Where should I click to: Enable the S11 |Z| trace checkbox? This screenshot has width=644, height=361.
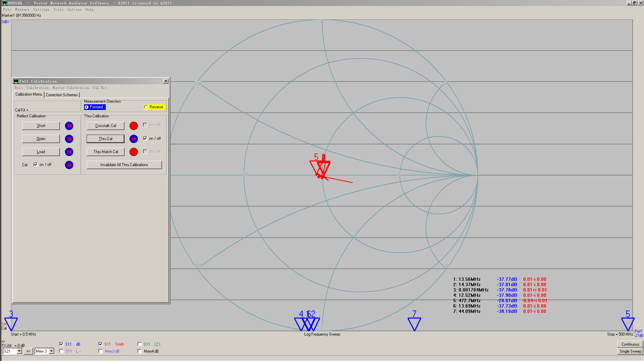point(140,344)
